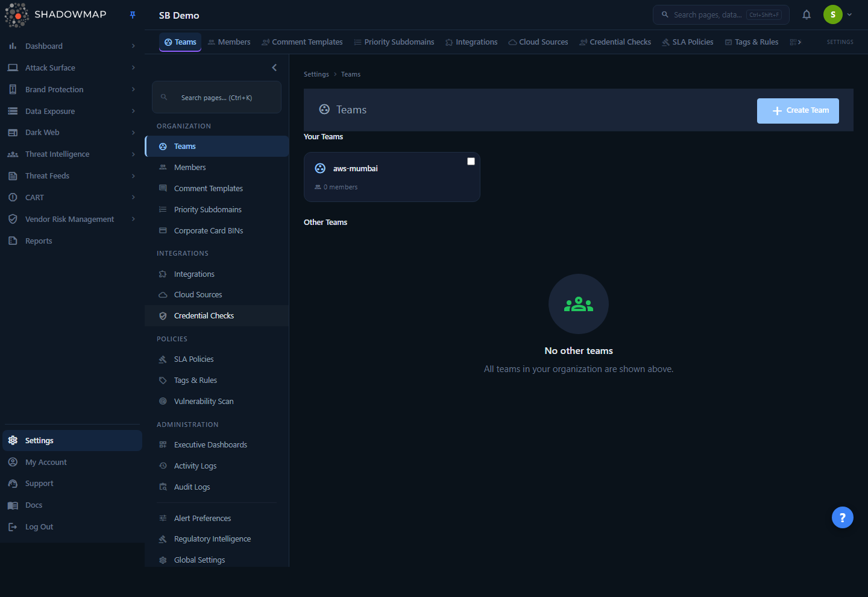Click the Vulnerability Scan target icon

pyautogui.click(x=163, y=401)
